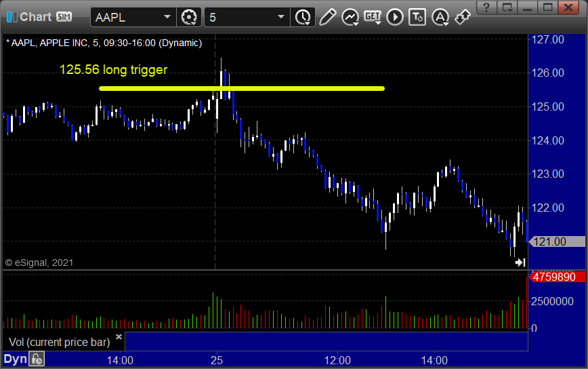This screenshot has height=369, width=588.
Task: Click the help question mark button
Action: pyautogui.click(x=487, y=7)
